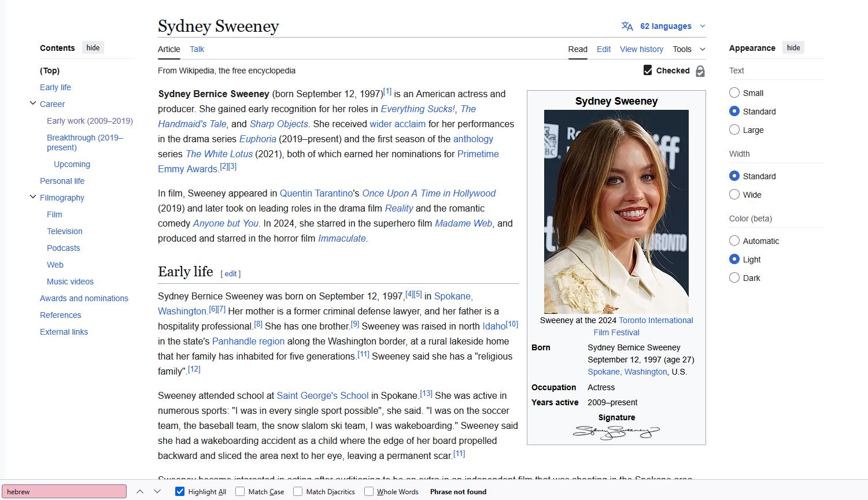Select Automatic color mode
Screen dimensions: 868x500
pos(734,240)
